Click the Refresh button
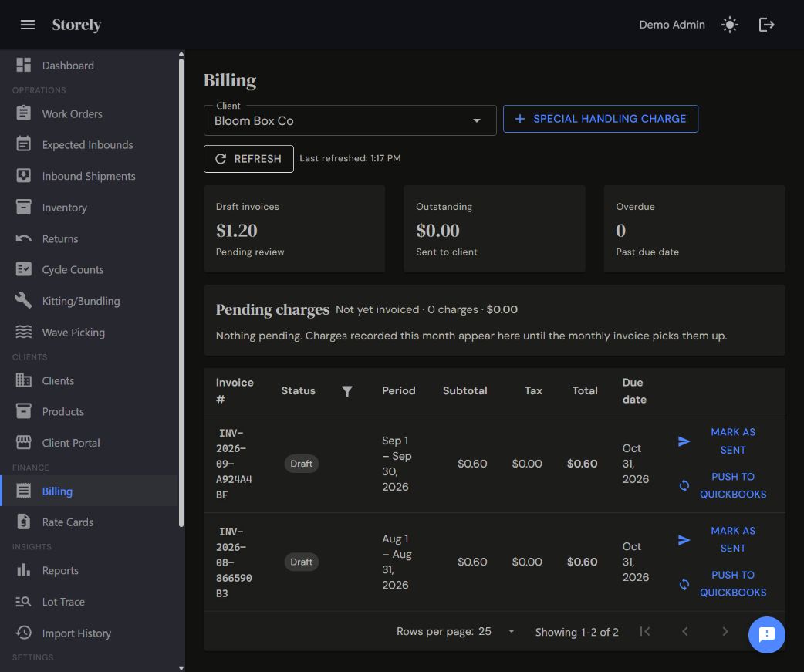Image resolution: width=804 pixels, height=672 pixels. [248, 159]
